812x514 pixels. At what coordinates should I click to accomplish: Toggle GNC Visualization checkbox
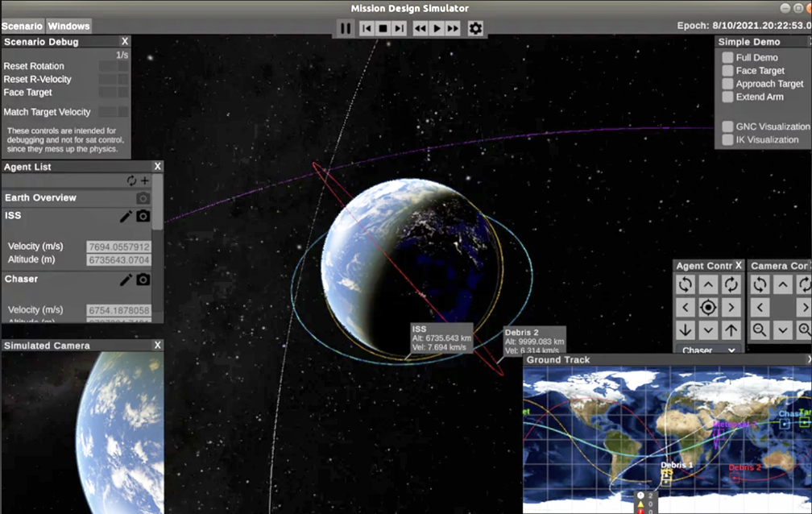click(727, 126)
